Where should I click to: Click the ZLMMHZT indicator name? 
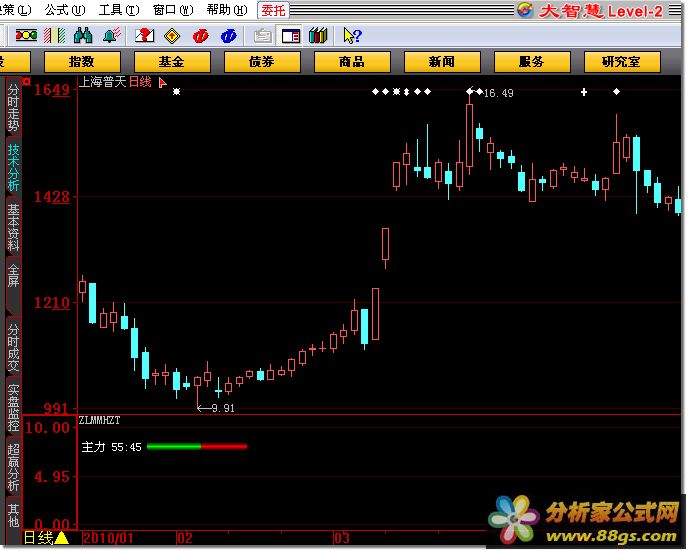(x=99, y=420)
